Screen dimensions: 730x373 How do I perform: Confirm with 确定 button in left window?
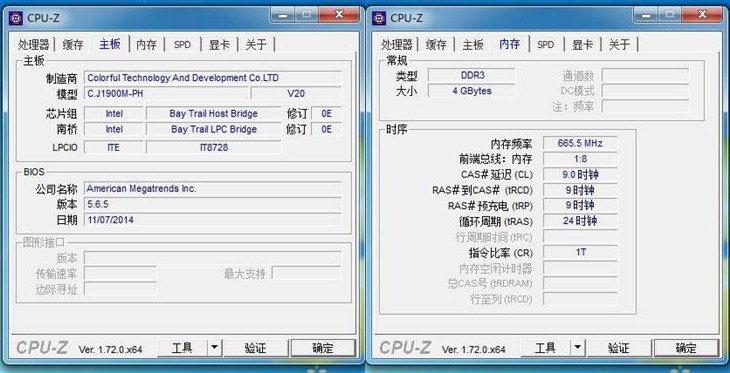tap(323, 347)
